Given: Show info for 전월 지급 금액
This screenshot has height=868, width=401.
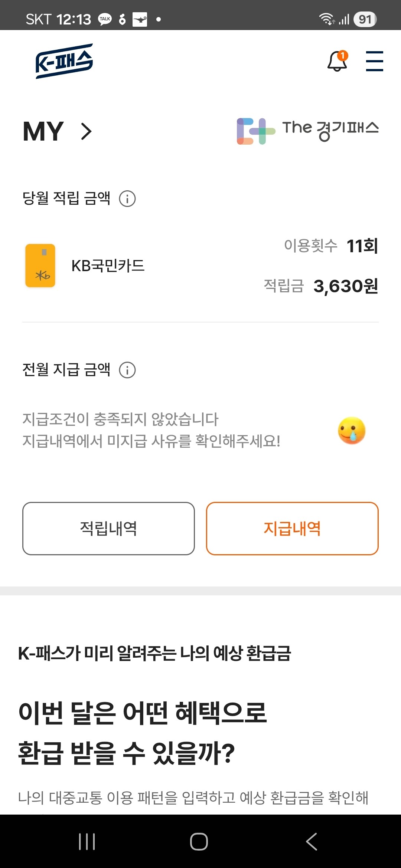Looking at the screenshot, I should click(x=127, y=370).
